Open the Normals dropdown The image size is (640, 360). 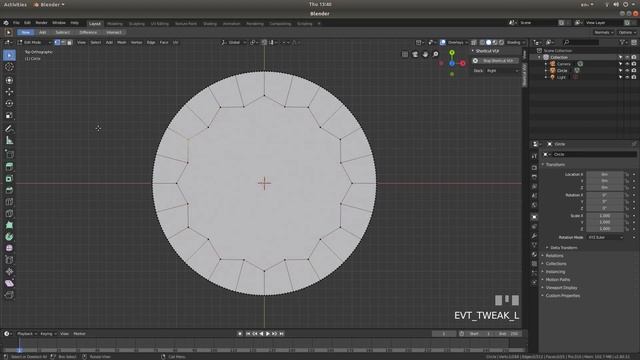(604, 32)
